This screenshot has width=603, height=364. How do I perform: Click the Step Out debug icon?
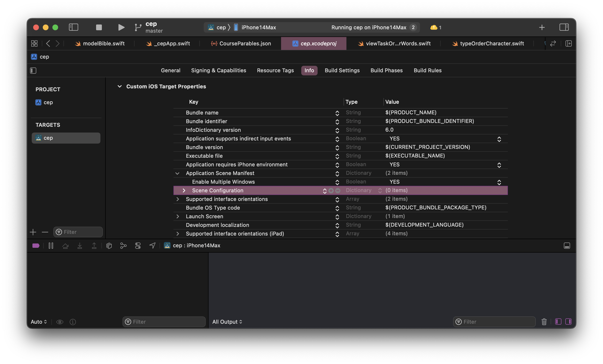click(94, 246)
